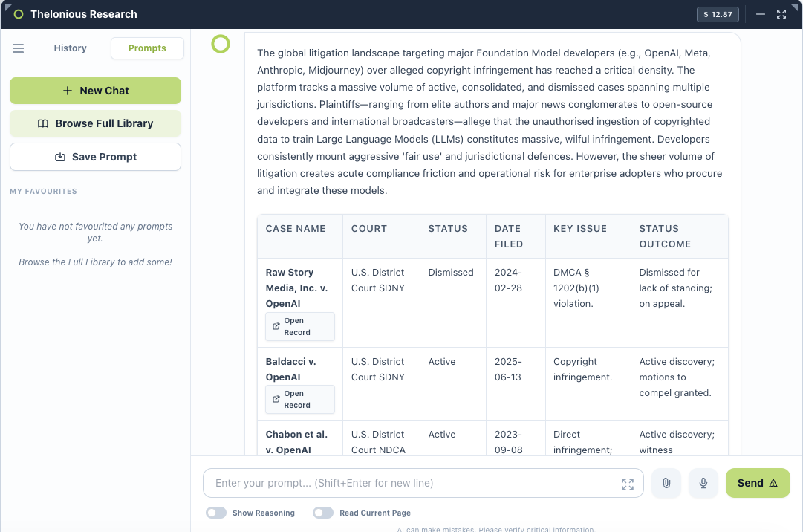803x532 pixels.
Task: Open Record for Raw Story Media case
Action: 299,327
